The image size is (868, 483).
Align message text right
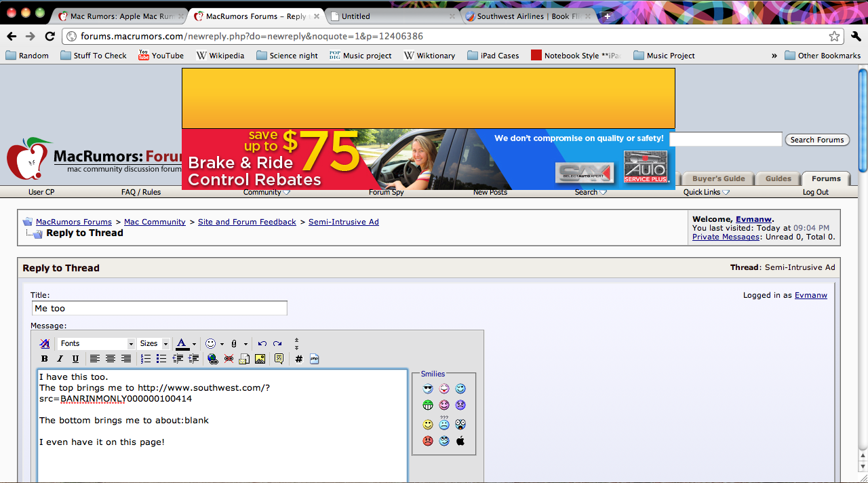125,359
